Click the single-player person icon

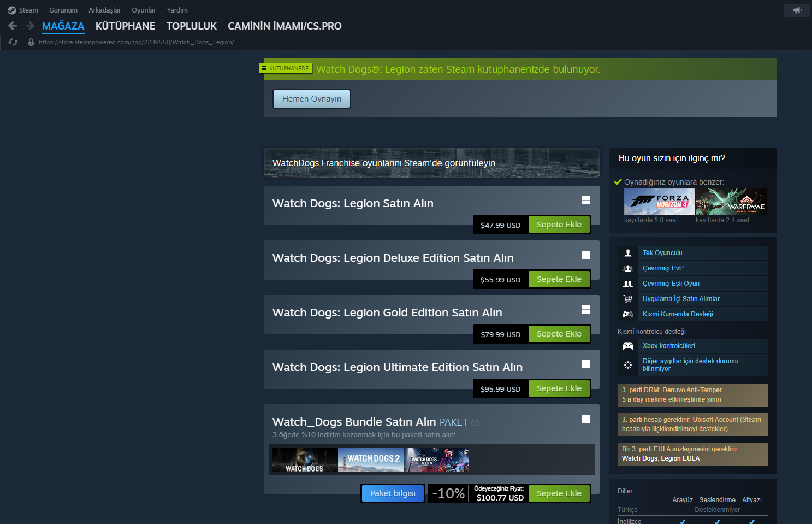(628, 253)
